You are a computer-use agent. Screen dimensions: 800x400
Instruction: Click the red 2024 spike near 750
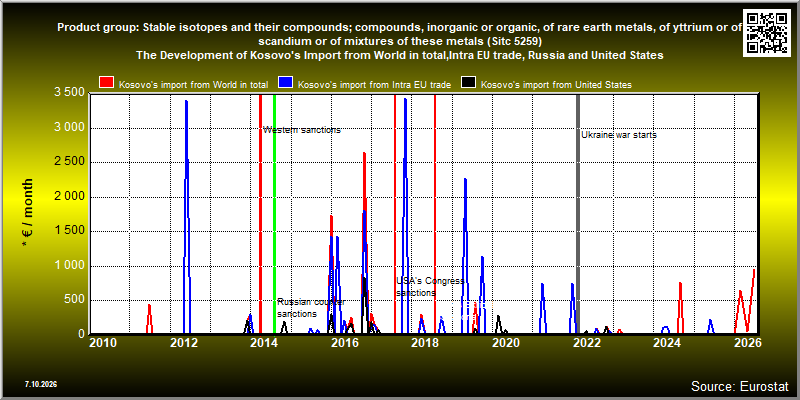pos(680,284)
